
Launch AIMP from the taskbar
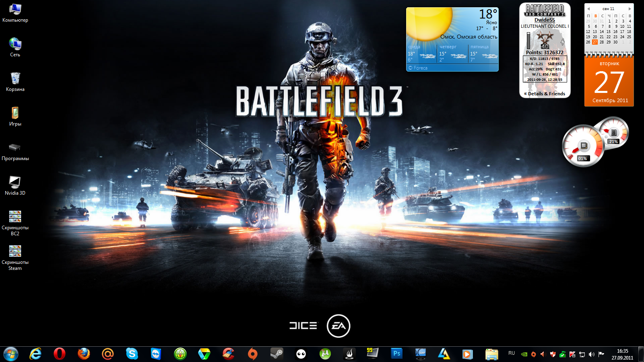pyautogui.click(x=444, y=354)
